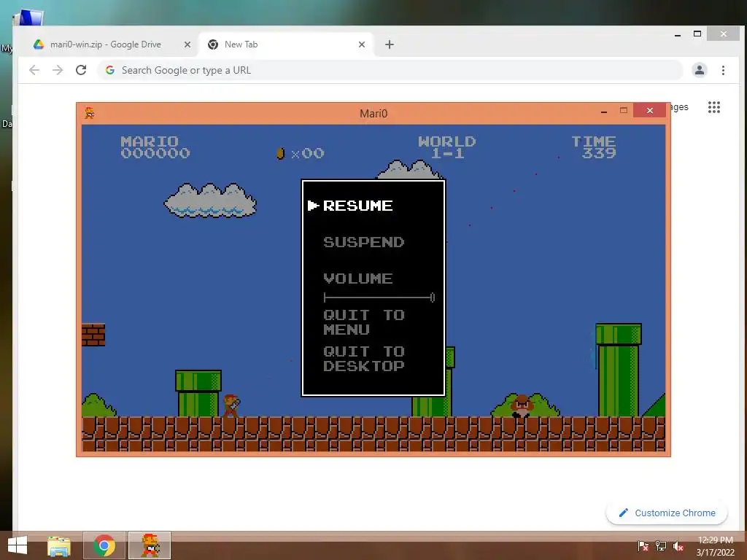Screen dimensions: 747x560
Task: Open the Windows Start menu
Action: click(18, 545)
